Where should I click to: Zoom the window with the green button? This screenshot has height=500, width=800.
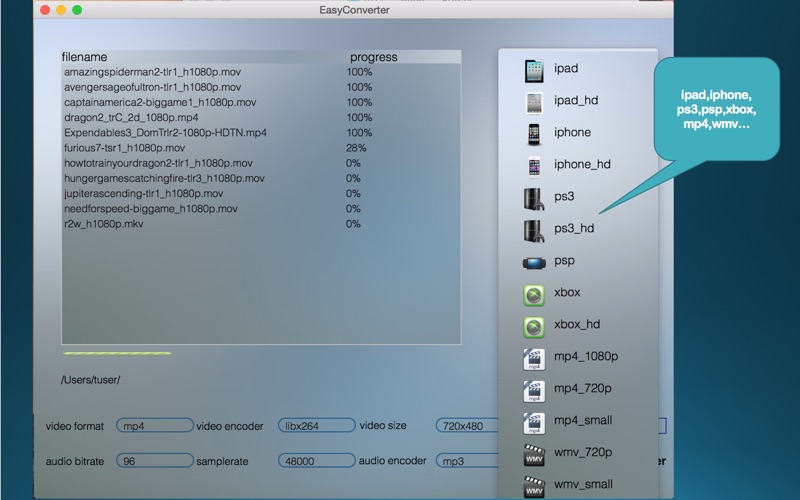click(x=77, y=10)
